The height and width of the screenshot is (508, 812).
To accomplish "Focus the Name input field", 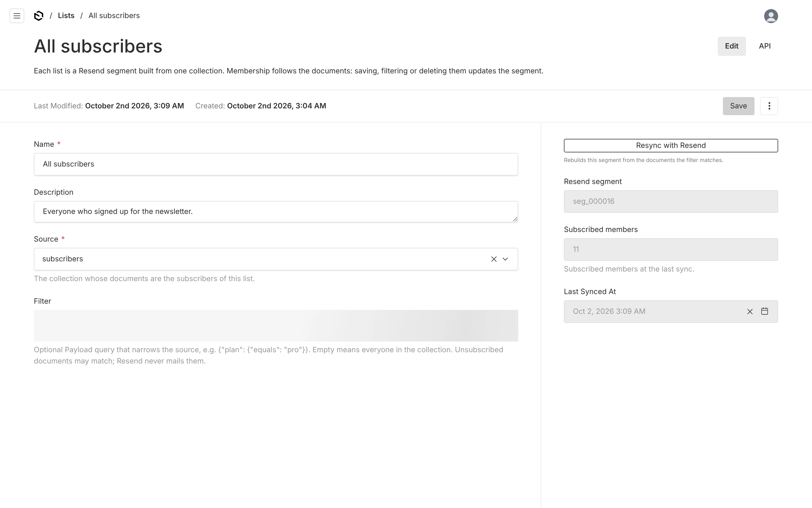I will click(x=276, y=164).
